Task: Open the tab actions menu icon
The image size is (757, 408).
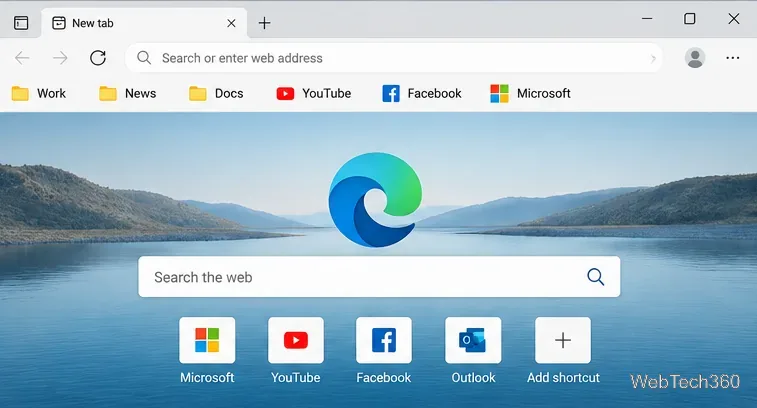Action: coord(21,23)
